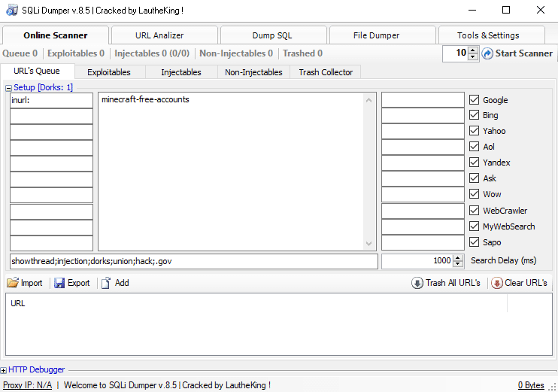The height and width of the screenshot is (392, 558).
Task: Decrease the thread count stepper
Action: click(x=472, y=56)
